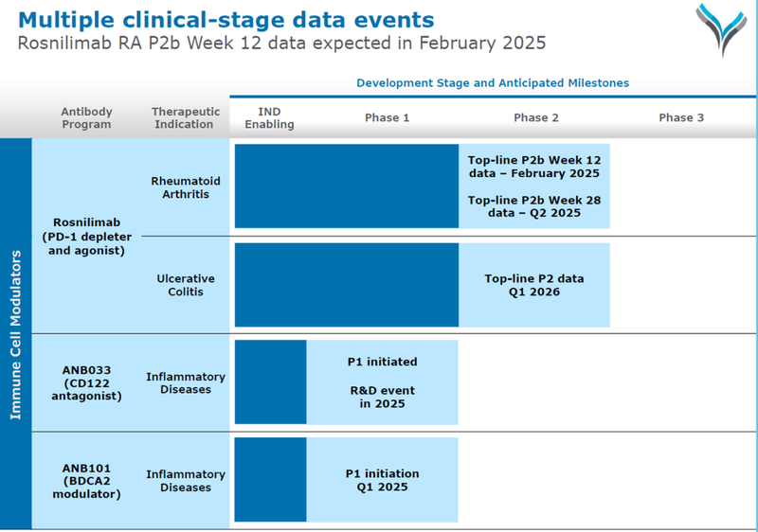
Task: Click the Rosnilimab antibody program label
Action: [x=86, y=237]
